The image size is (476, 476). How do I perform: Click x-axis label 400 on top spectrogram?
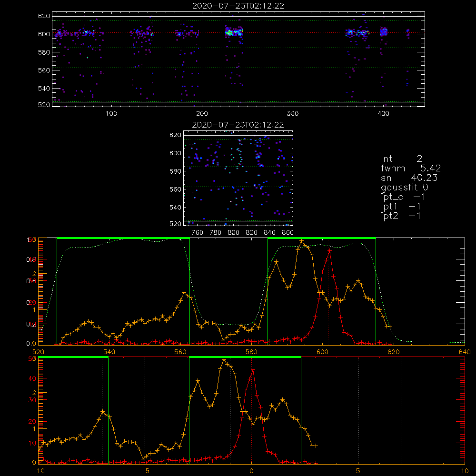[x=383, y=114]
